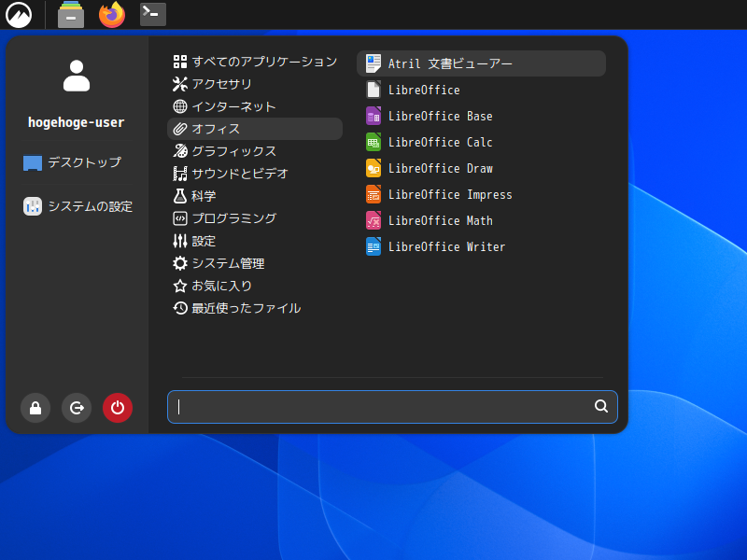
Task: Launch LibreOffice Math via its pink icon
Action: [373, 220]
